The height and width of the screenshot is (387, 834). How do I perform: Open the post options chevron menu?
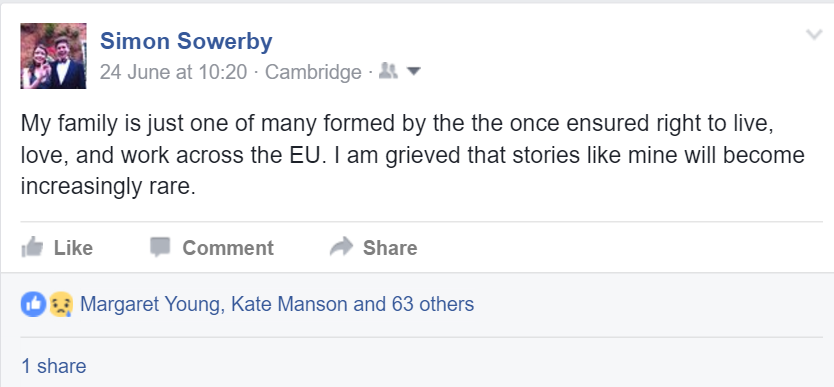pos(814,35)
